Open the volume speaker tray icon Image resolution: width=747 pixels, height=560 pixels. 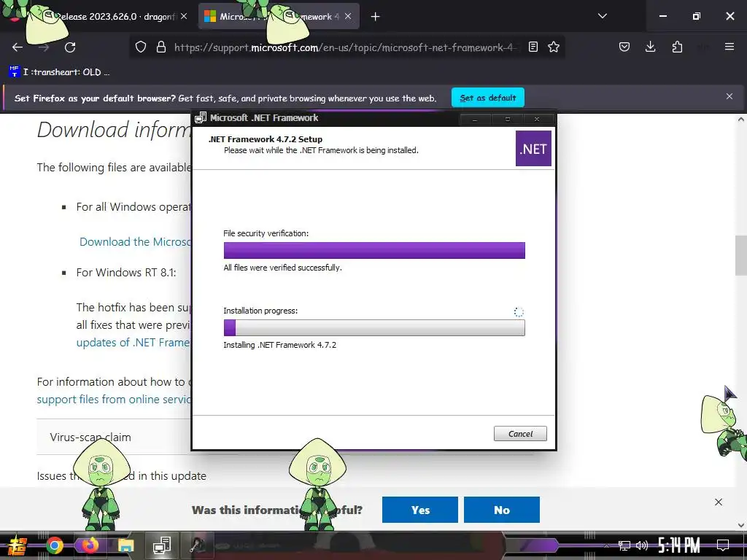point(642,545)
